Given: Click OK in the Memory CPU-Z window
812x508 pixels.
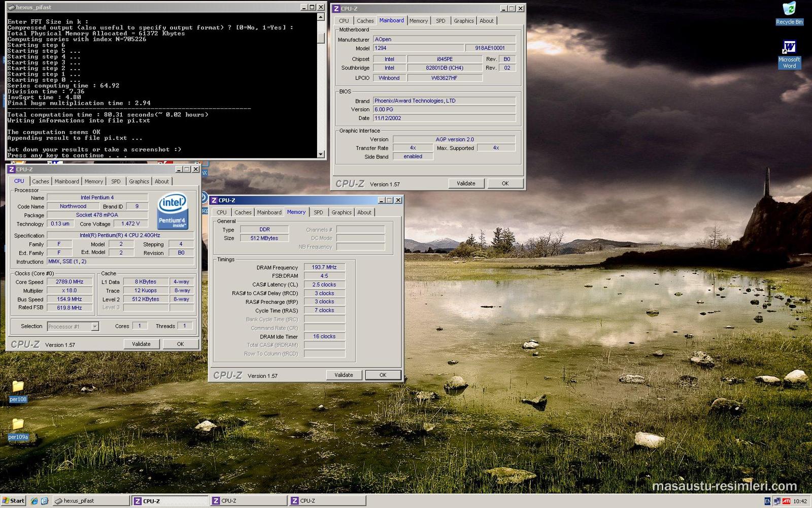Looking at the screenshot, I should [x=383, y=375].
